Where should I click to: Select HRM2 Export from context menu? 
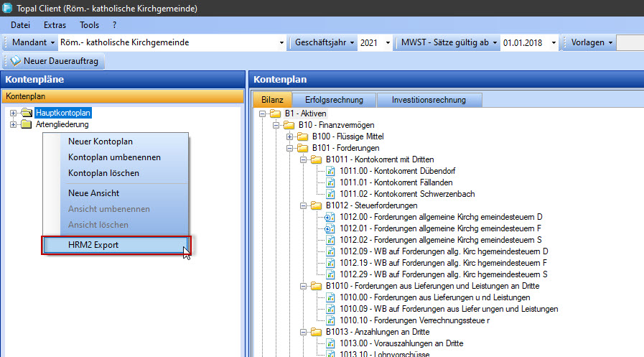(93, 245)
